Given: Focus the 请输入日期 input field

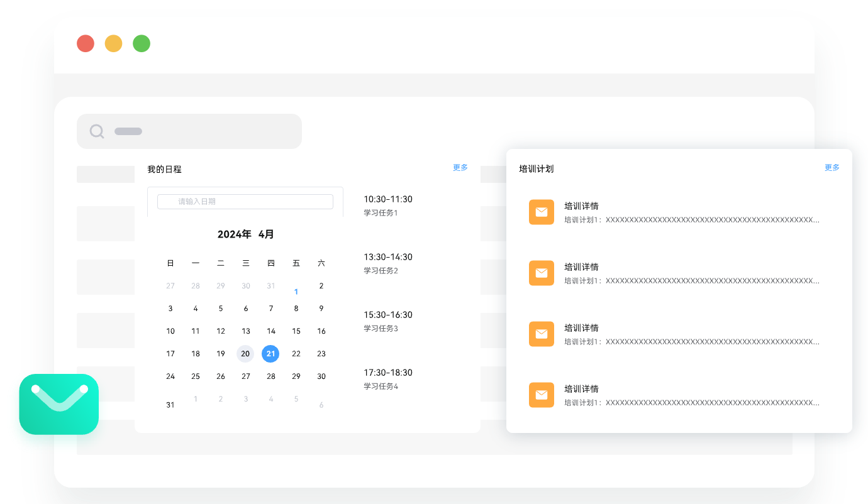Looking at the screenshot, I should (x=245, y=202).
